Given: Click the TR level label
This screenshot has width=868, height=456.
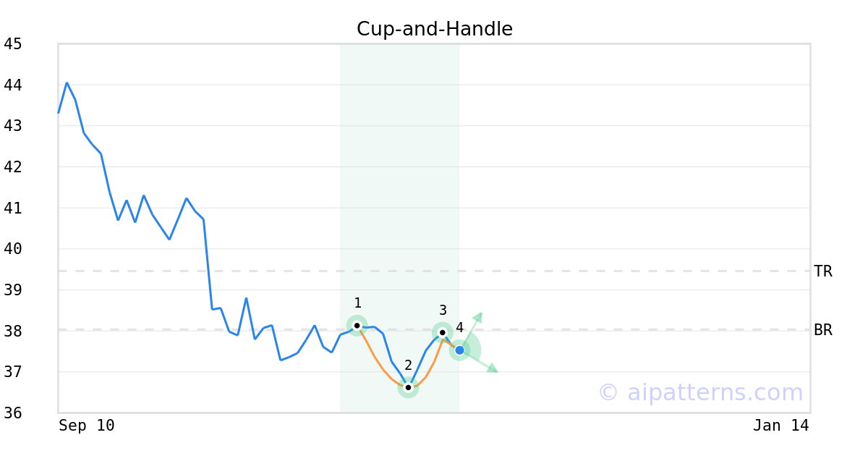Looking at the screenshot, I should 823,271.
